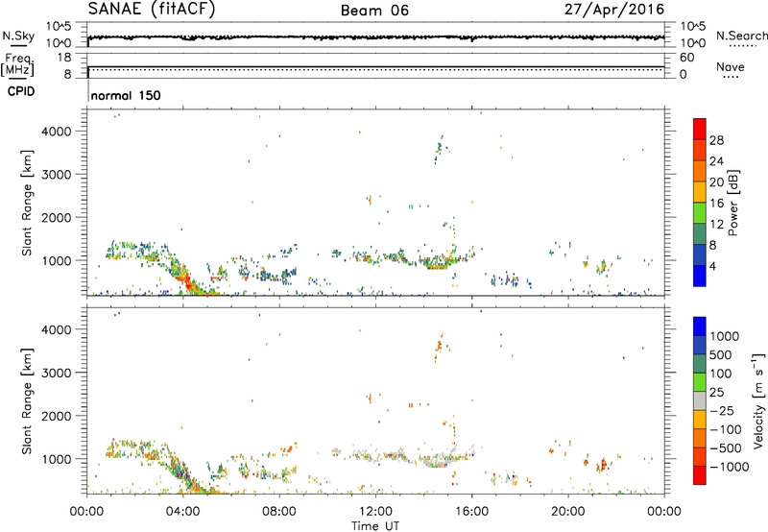
Task: Click the 16:00 time tick label
Action: click(x=471, y=512)
